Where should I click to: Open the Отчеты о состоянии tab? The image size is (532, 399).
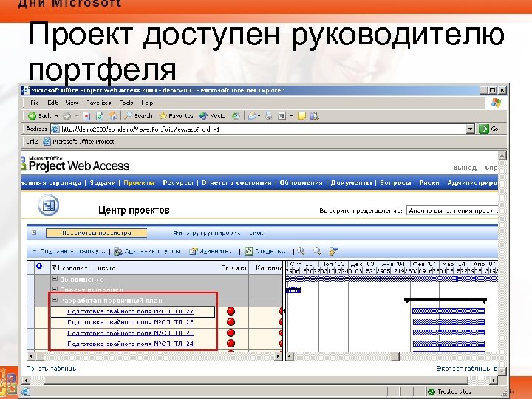[x=236, y=183]
